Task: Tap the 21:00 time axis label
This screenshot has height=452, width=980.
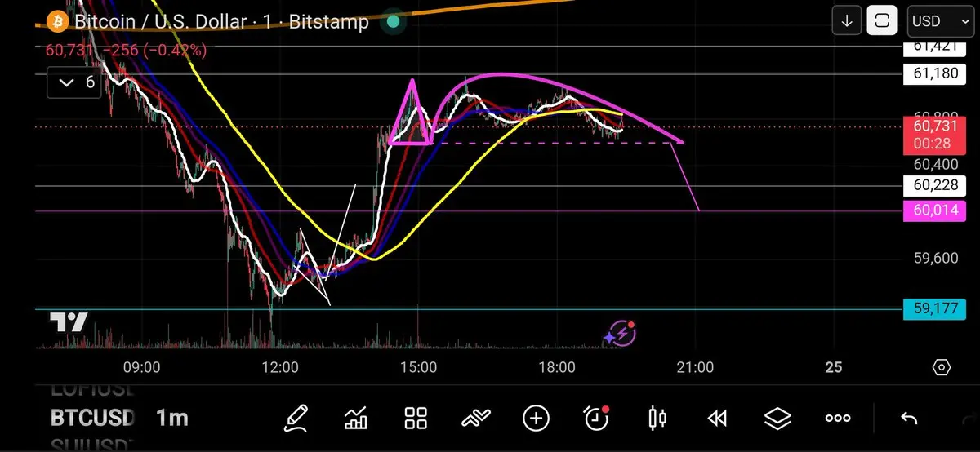Action: [x=695, y=367]
